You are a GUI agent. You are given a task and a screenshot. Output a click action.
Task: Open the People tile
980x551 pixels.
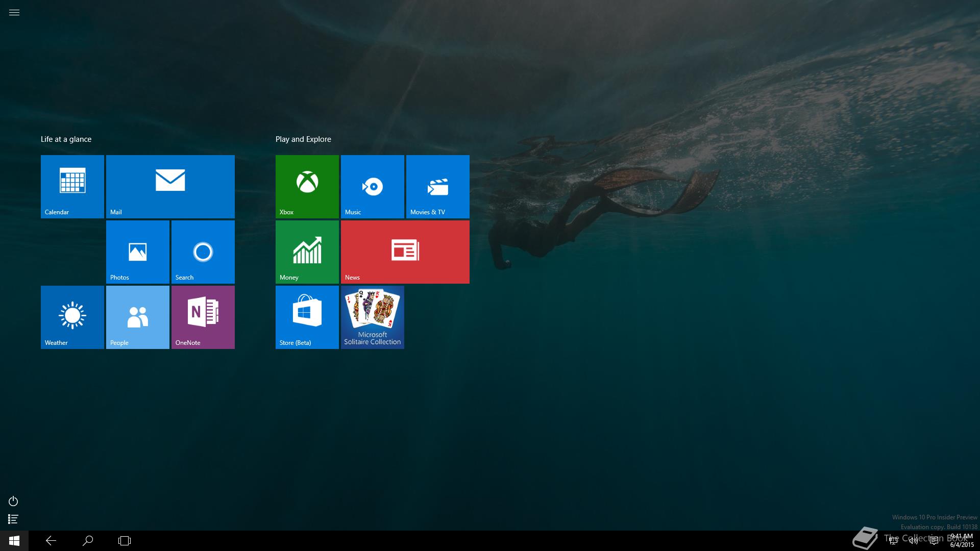(138, 317)
